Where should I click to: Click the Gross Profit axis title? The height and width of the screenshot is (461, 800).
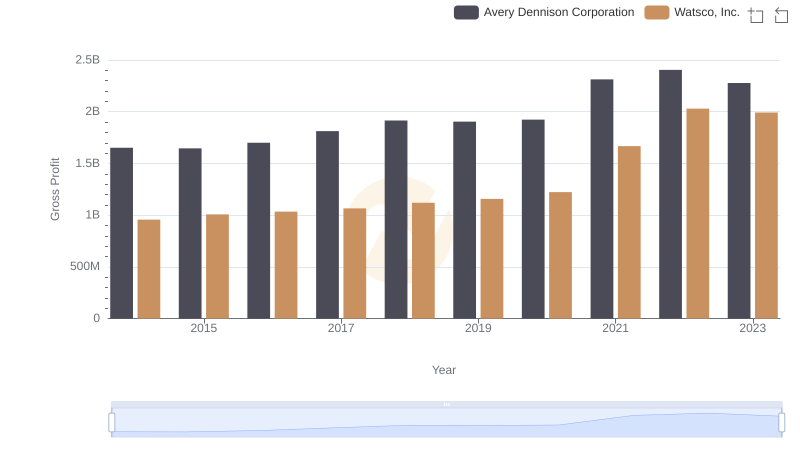click(x=55, y=189)
